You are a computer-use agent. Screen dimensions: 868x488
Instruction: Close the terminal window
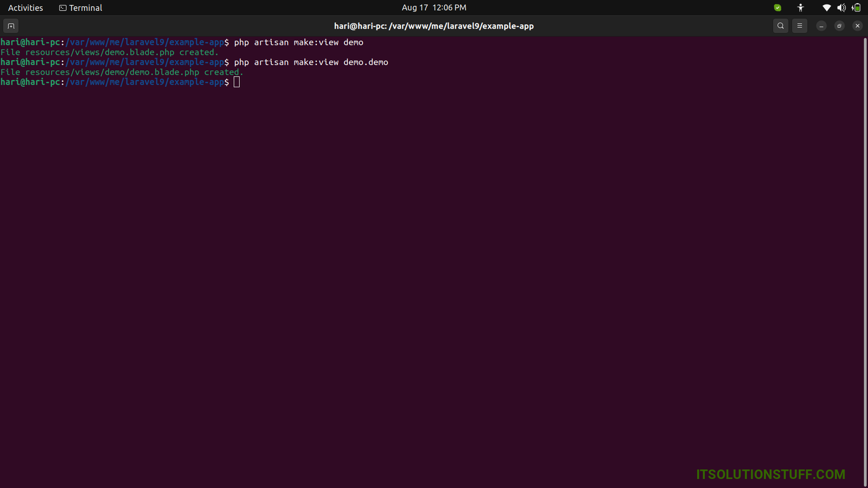(858, 26)
